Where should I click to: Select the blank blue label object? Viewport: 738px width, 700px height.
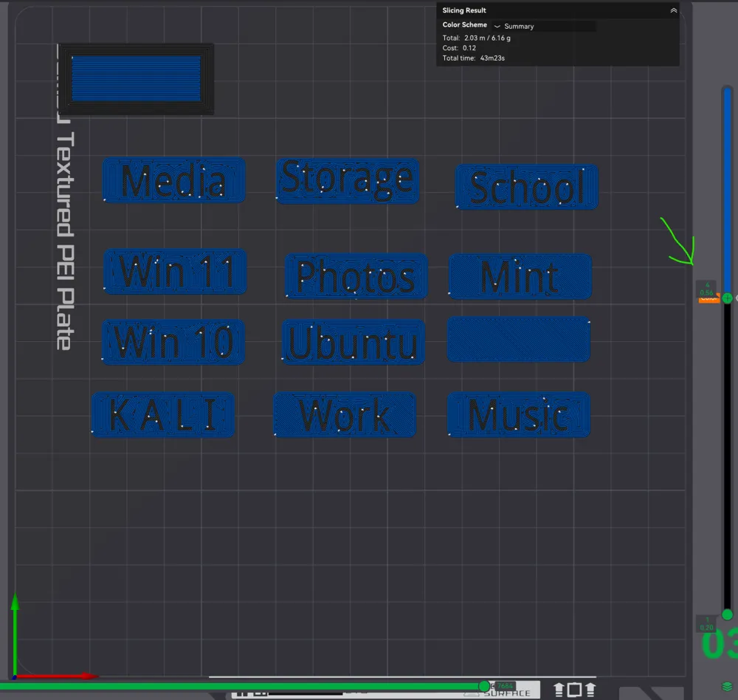click(x=519, y=339)
